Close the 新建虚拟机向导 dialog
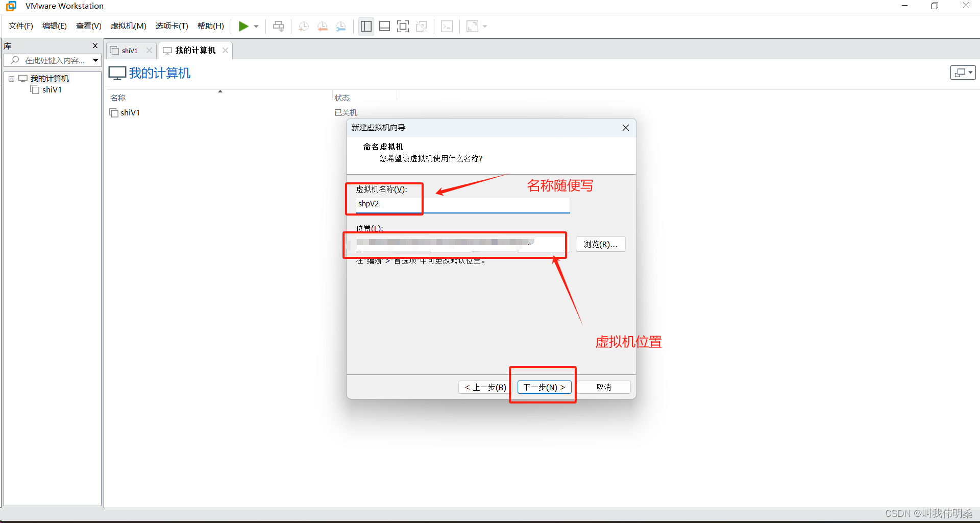 (626, 128)
